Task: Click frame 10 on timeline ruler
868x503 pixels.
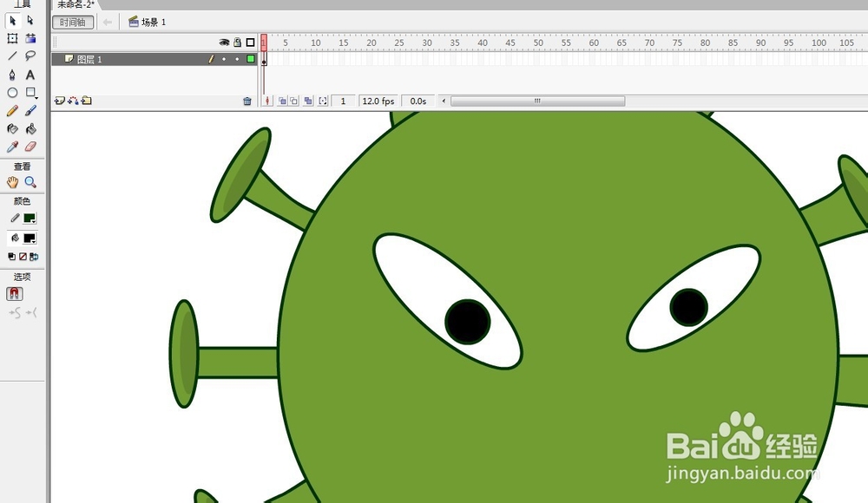Action: tap(316, 42)
